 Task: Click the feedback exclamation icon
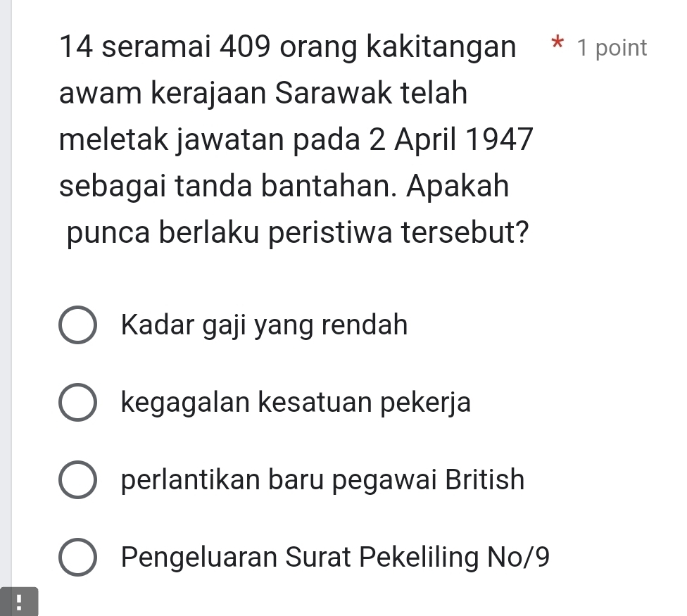click(18, 601)
